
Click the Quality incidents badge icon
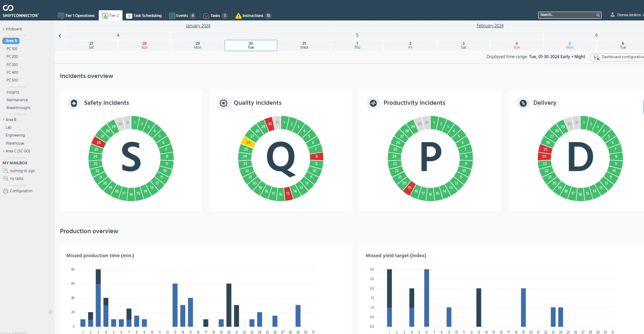point(223,103)
